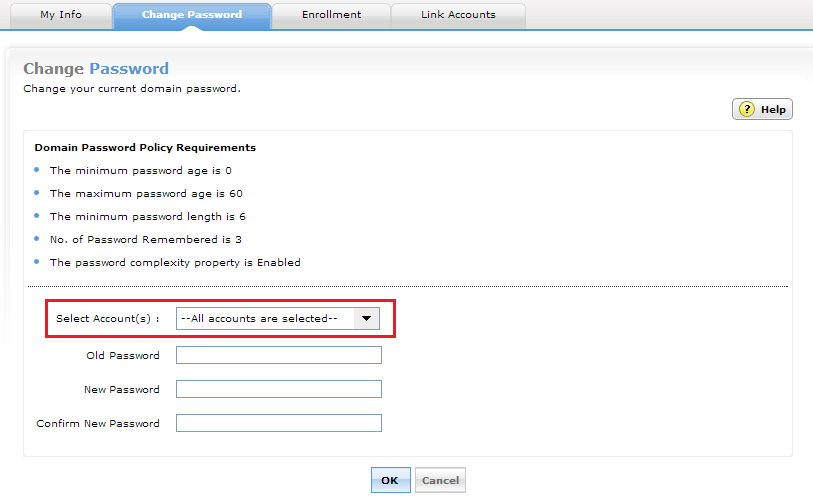Click the Cancel button

[x=440, y=481]
